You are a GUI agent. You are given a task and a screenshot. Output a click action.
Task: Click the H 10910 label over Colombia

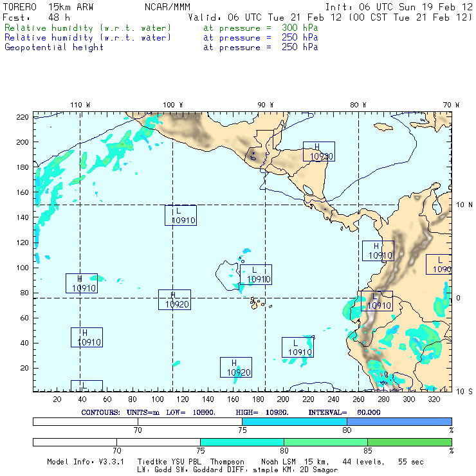378,250
